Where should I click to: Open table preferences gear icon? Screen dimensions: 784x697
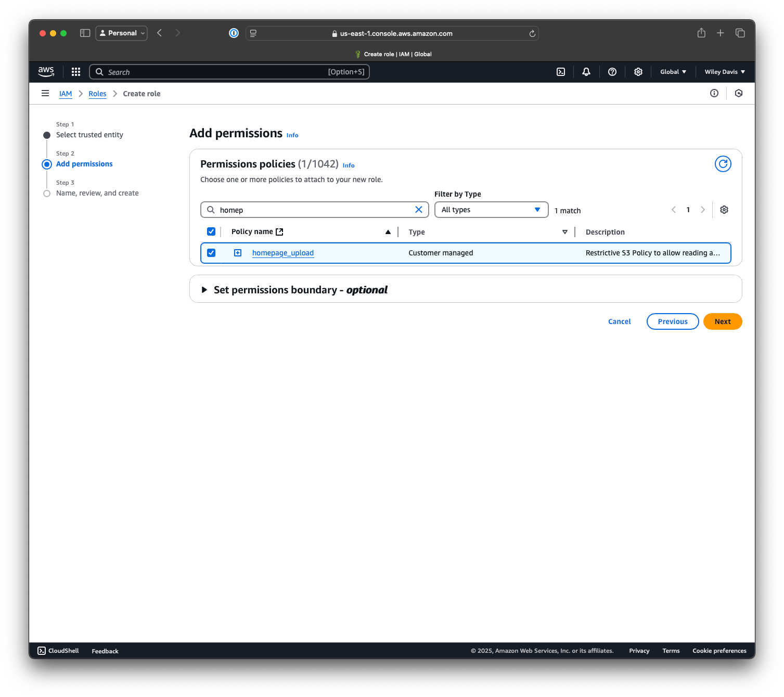[724, 210]
